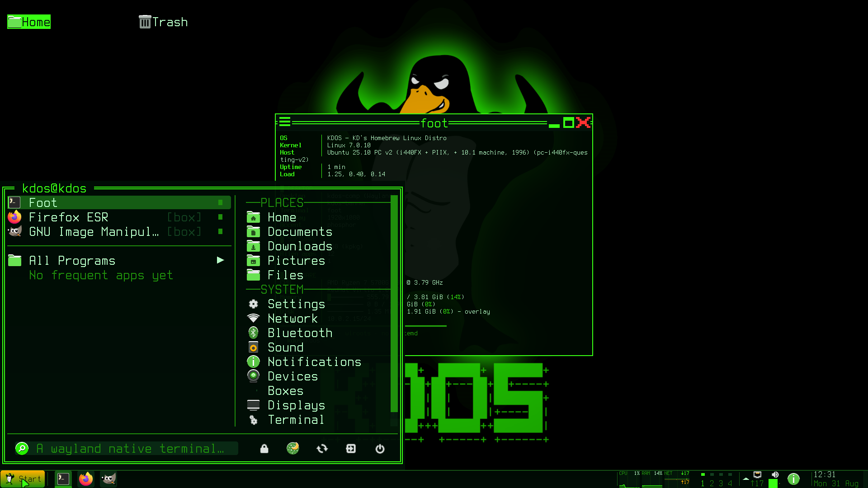Image resolution: width=868 pixels, height=488 pixels.
Task: Switch to workspace 1
Action: pyautogui.click(x=703, y=480)
